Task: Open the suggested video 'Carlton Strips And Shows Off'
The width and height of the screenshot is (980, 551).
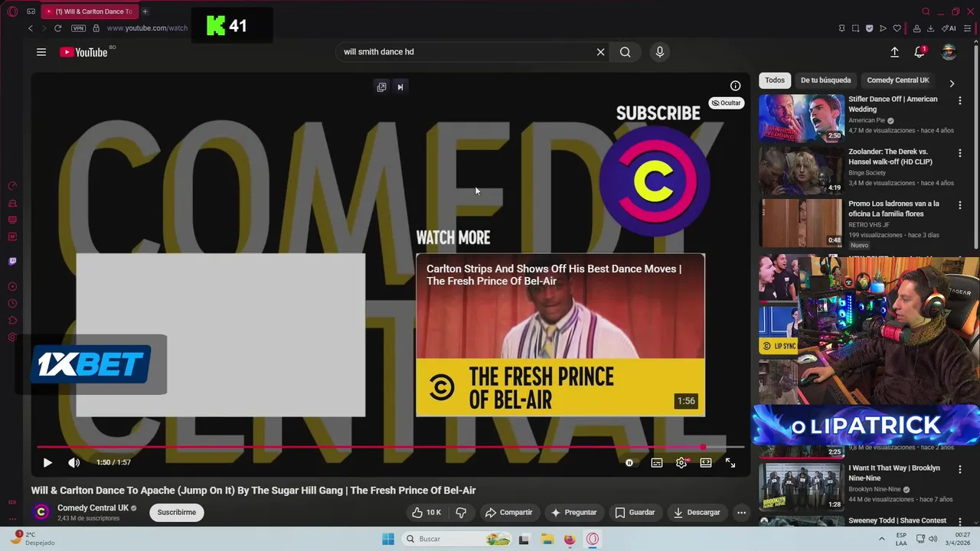Action: click(x=560, y=334)
